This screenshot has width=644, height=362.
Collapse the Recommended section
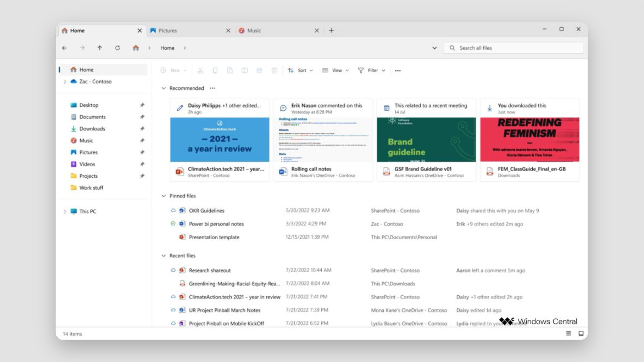pos(164,88)
